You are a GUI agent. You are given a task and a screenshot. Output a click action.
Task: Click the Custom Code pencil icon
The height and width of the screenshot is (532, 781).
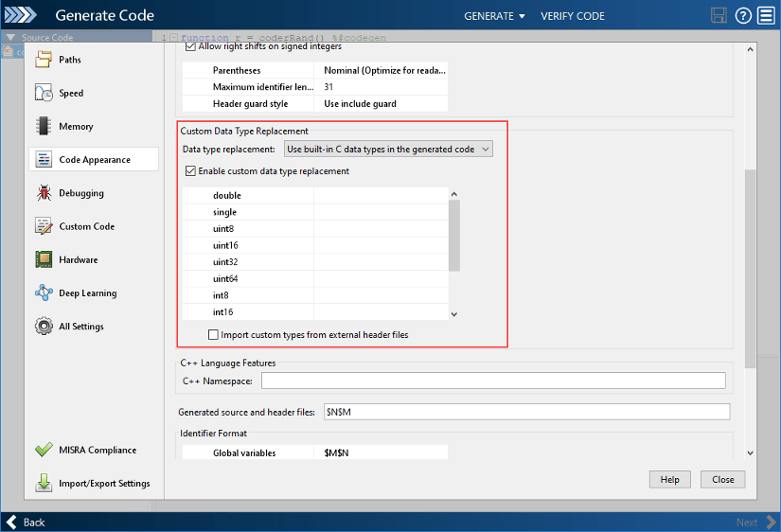pyautogui.click(x=44, y=226)
